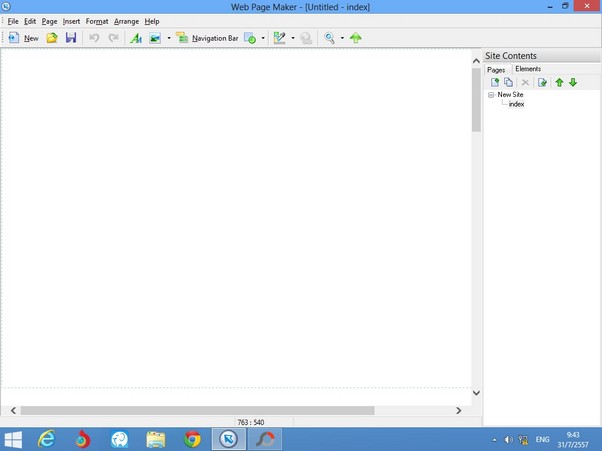
Task: Click the red and grey circular taskbar icon
Action: (265, 439)
